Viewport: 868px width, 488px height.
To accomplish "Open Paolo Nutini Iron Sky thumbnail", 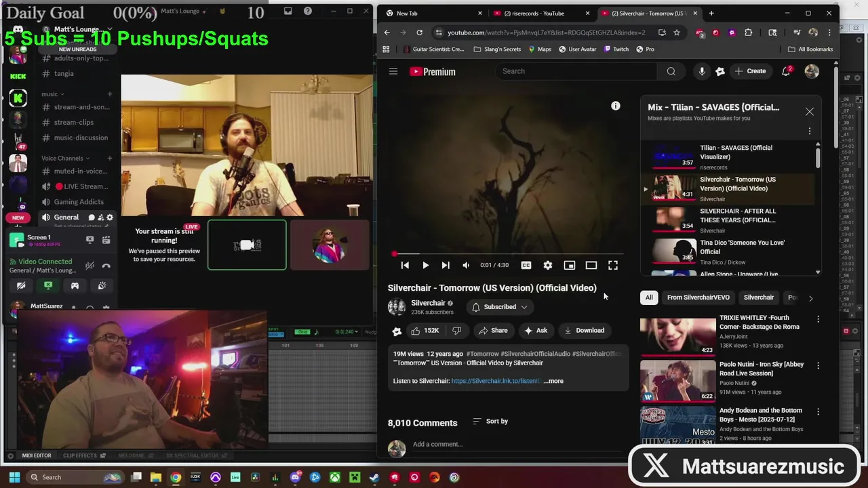I will 677,381.
